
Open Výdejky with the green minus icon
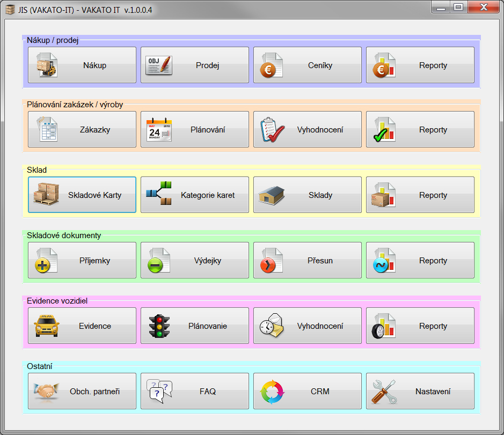pyautogui.click(x=195, y=260)
